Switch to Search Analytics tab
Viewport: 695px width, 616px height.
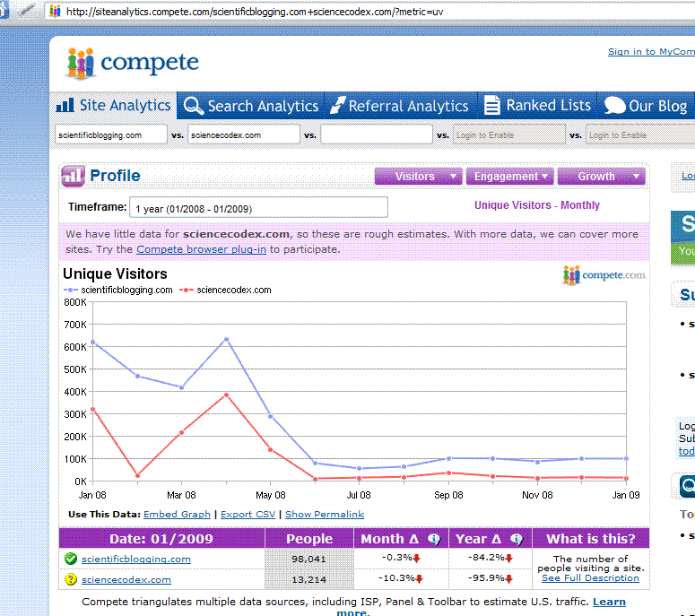251,106
